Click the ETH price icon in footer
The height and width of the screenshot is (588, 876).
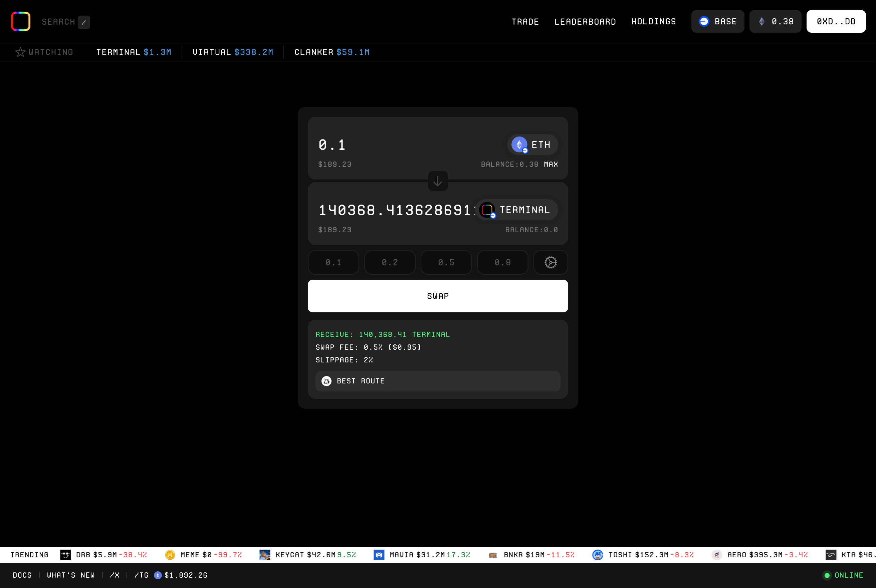[158, 575]
